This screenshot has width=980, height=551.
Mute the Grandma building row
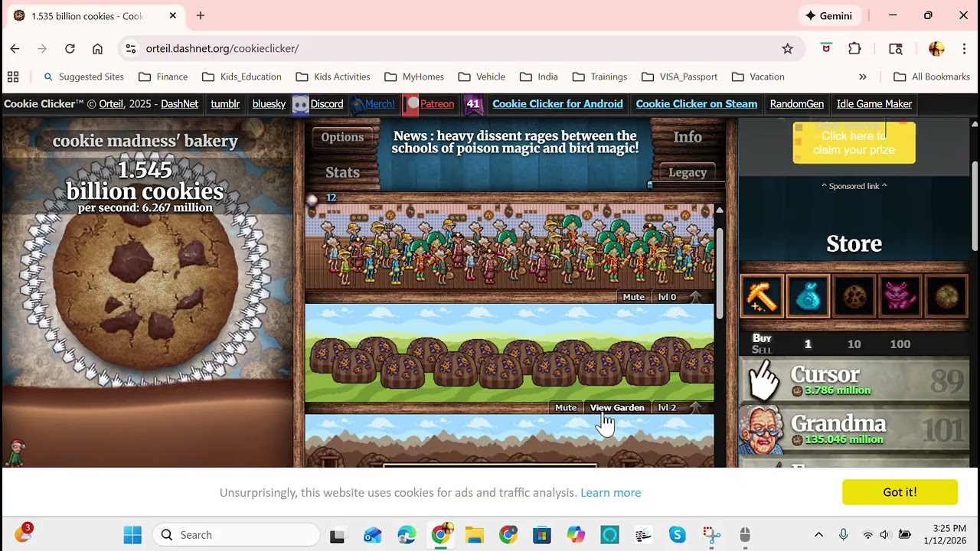coord(633,297)
